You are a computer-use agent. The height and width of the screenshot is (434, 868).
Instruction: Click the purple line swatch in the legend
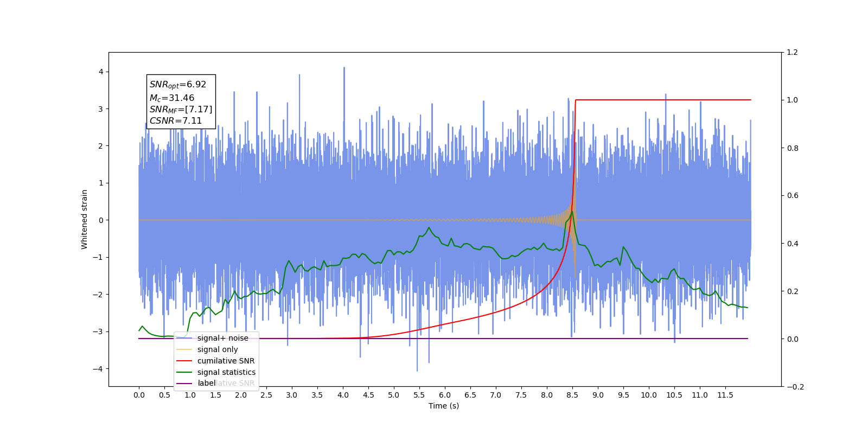pos(184,384)
